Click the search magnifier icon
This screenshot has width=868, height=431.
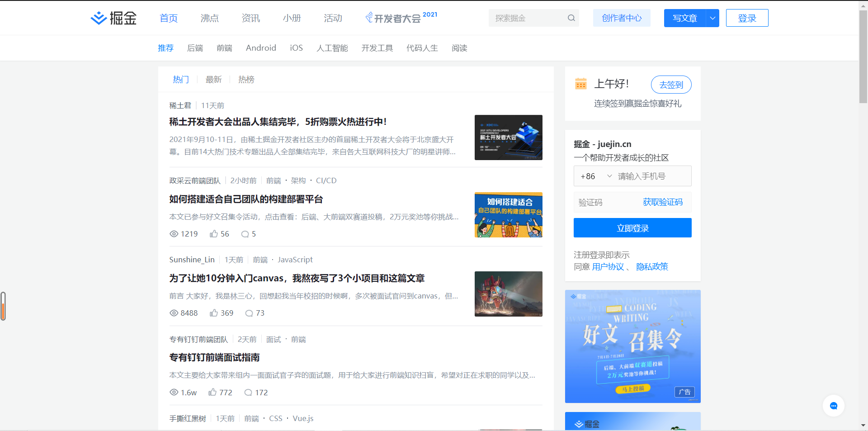(571, 18)
